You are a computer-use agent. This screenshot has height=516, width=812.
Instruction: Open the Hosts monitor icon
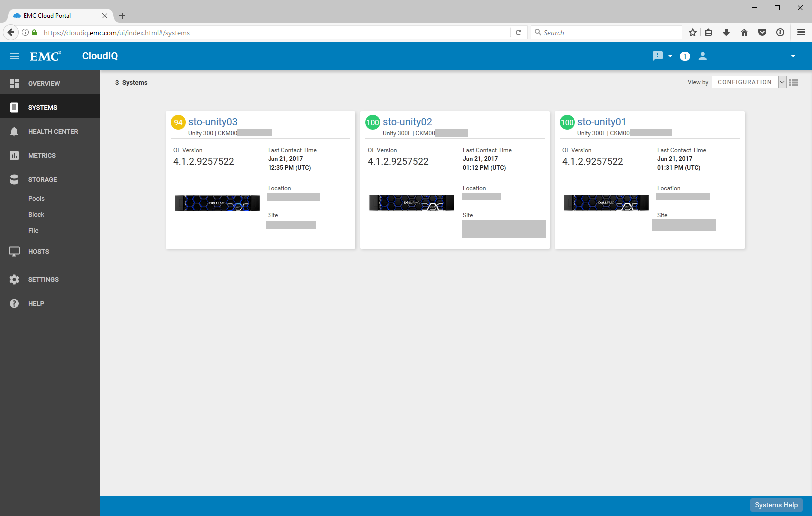tap(14, 252)
